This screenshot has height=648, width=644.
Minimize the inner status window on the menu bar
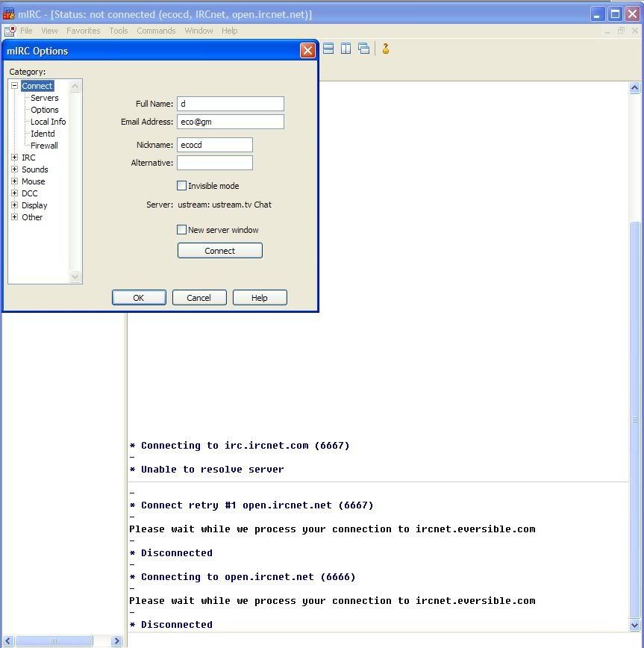tap(607, 31)
